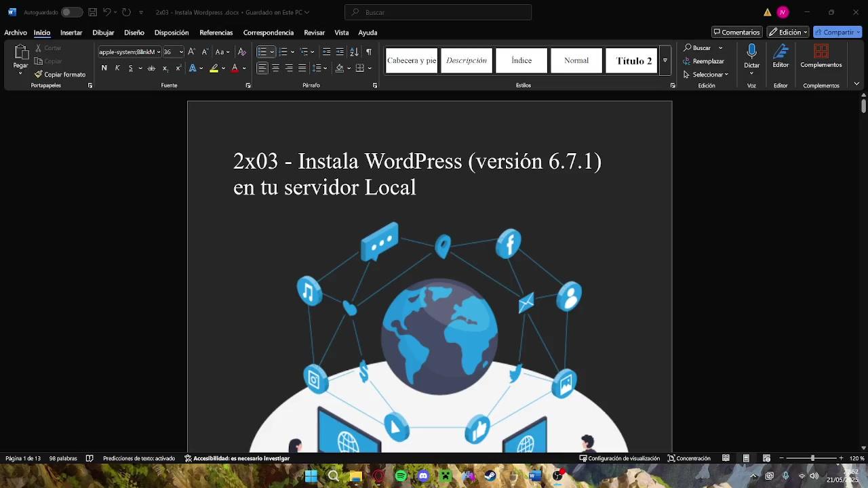The width and height of the screenshot is (868, 488).
Task: Open Steam from the taskbar
Action: [x=490, y=476]
